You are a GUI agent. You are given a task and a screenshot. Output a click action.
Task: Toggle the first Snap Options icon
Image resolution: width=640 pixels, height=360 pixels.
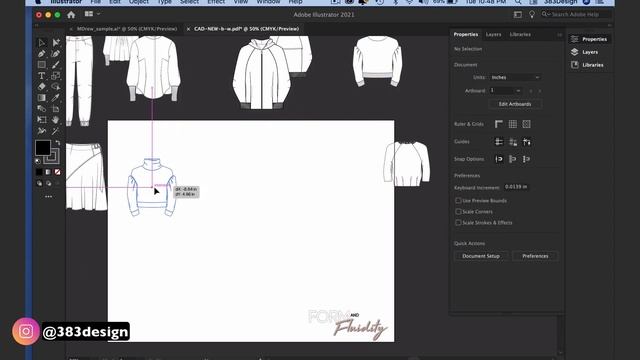[x=499, y=159]
